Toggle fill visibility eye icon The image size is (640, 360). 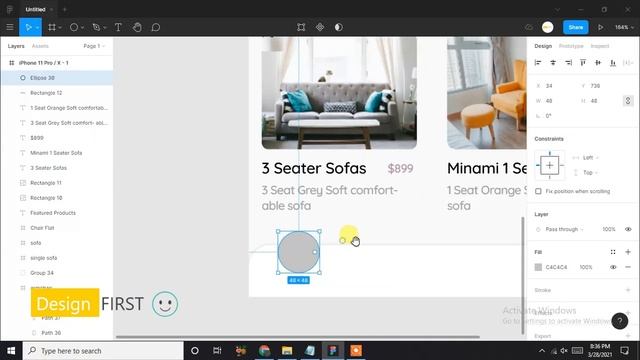(613, 267)
